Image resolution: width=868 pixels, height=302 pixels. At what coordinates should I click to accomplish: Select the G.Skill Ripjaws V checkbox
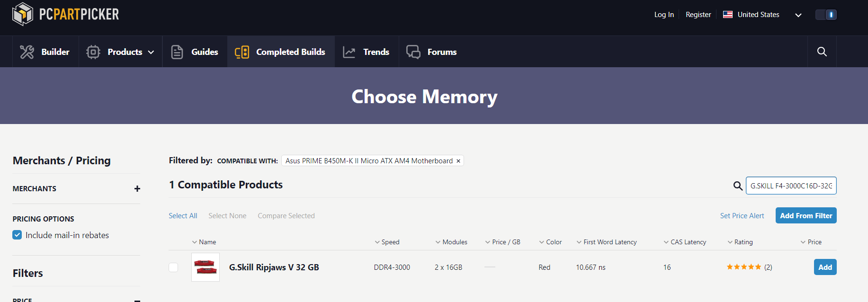pyautogui.click(x=173, y=267)
